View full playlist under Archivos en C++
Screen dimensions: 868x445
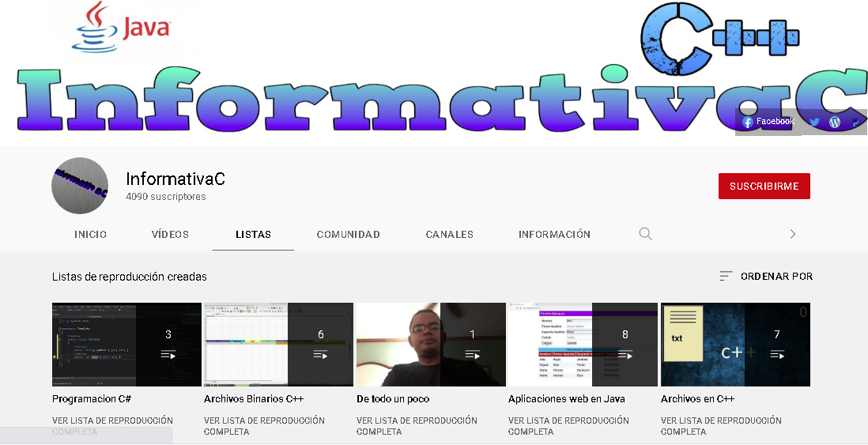coord(721,425)
